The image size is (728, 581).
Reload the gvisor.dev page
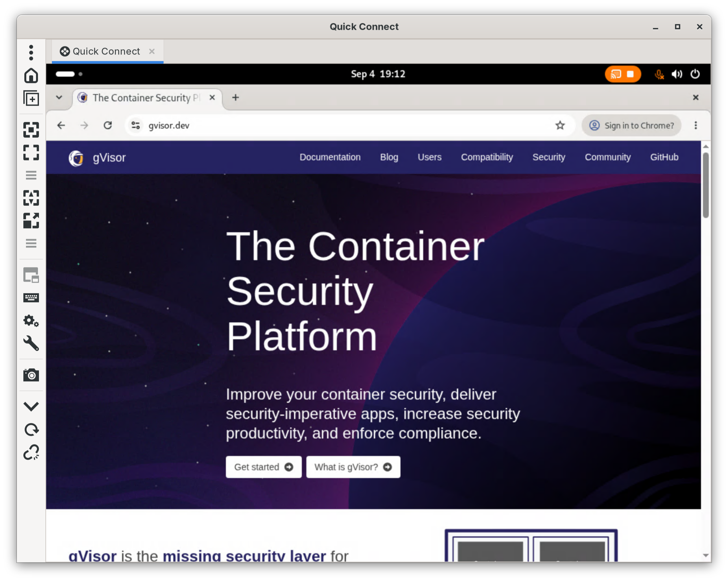[x=108, y=125]
